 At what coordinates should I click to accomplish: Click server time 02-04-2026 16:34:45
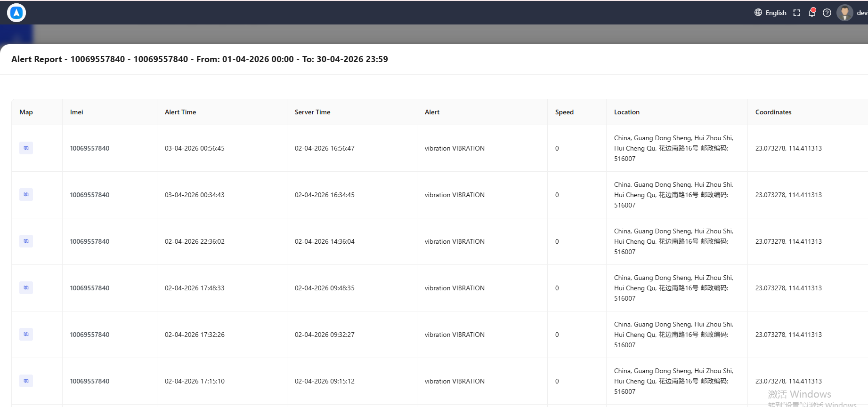[324, 195]
